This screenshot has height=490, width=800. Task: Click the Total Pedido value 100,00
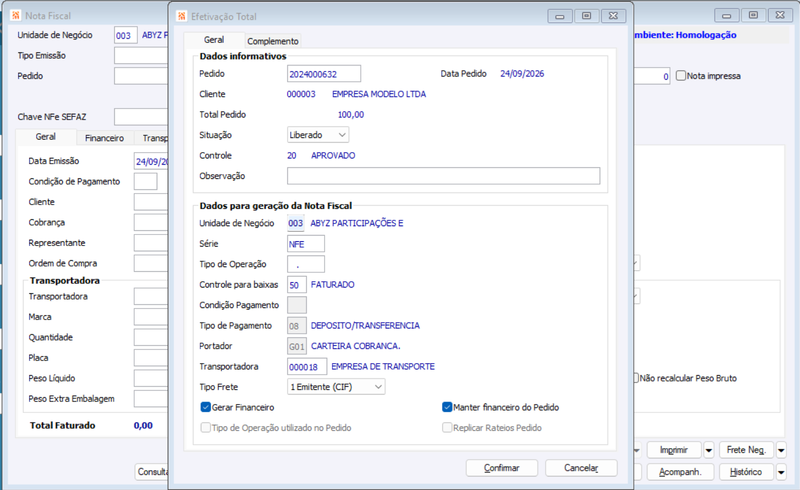click(x=351, y=114)
